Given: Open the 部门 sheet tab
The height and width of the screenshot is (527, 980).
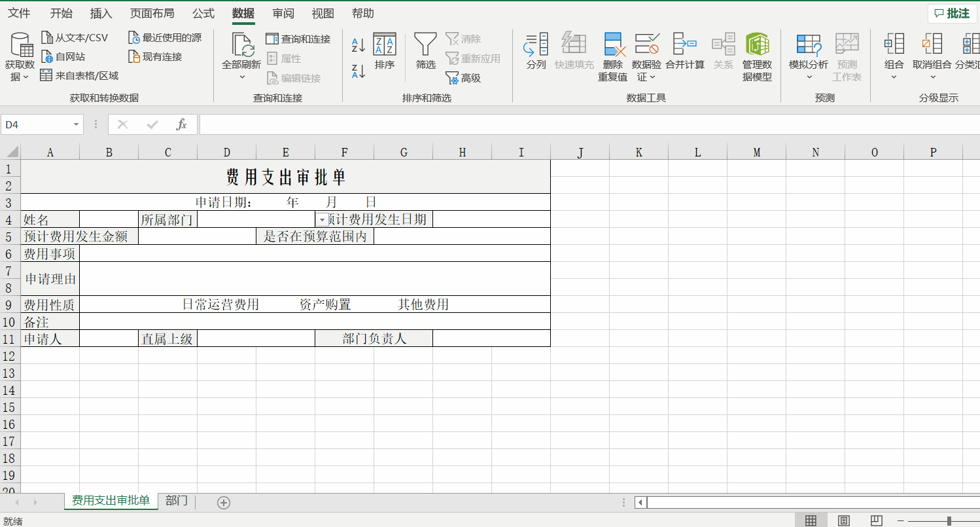Looking at the screenshot, I should click(x=175, y=500).
